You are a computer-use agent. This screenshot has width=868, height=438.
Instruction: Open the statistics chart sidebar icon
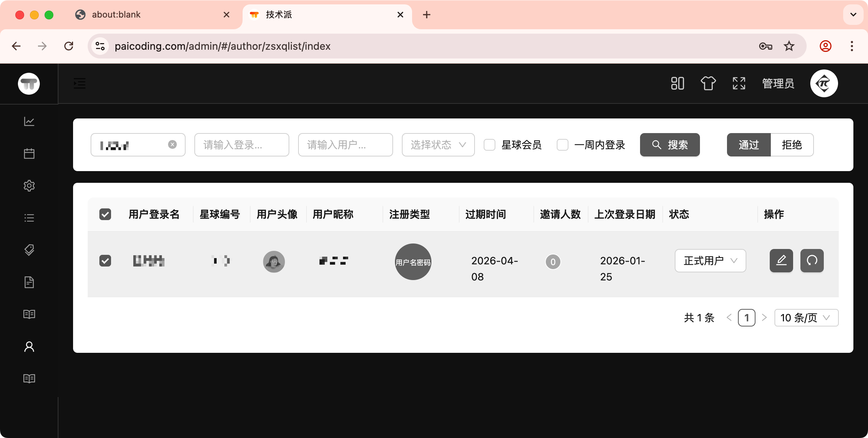(29, 121)
